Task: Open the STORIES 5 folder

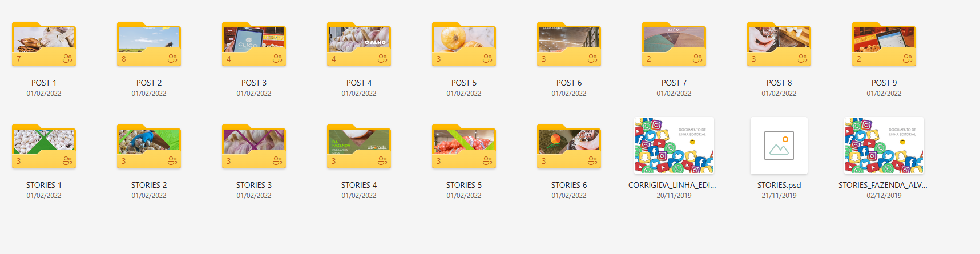Action: [x=464, y=146]
